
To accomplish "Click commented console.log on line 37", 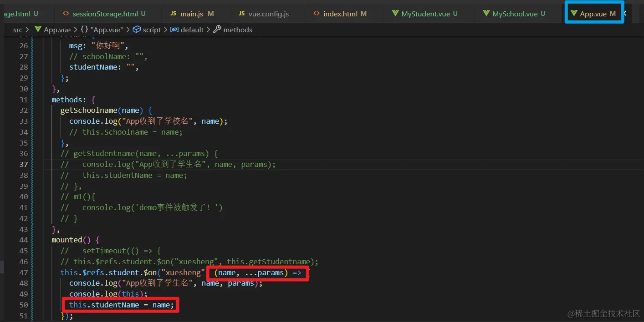I will tap(168, 164).
